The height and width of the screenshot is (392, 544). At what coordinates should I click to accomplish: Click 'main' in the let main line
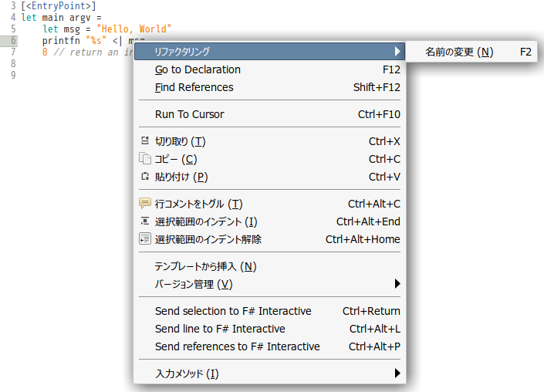point(52,17)
